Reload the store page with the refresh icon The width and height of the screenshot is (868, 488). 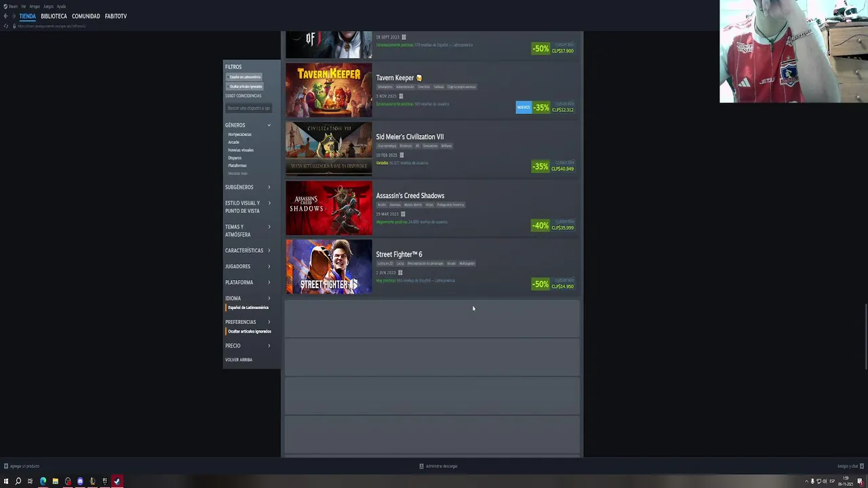(x=5, y=26)
